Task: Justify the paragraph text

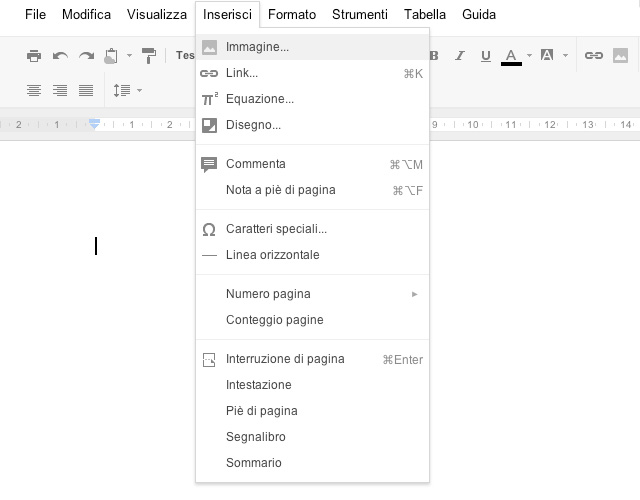Action: (86, 91)
